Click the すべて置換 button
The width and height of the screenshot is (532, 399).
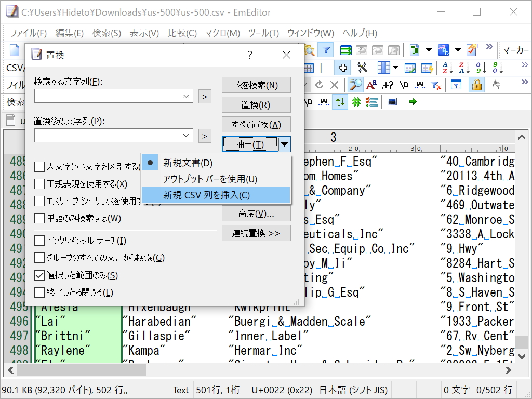tap(256, 124)
